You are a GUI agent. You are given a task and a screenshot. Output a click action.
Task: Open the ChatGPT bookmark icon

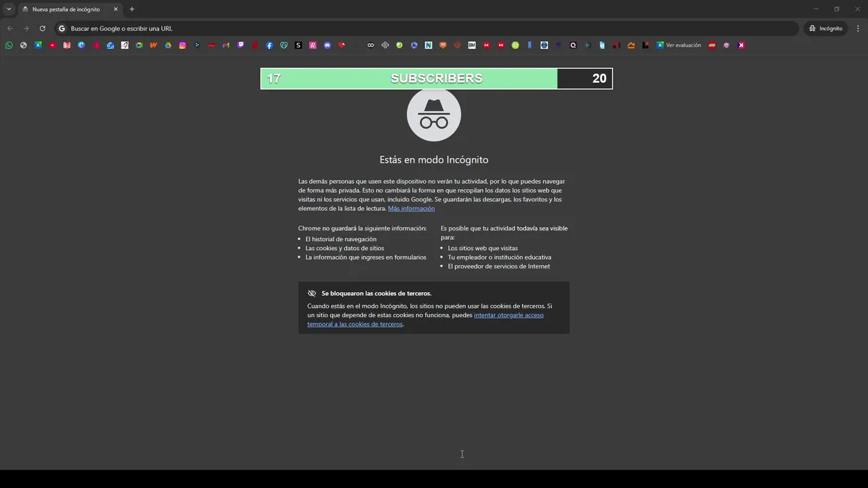385,45
